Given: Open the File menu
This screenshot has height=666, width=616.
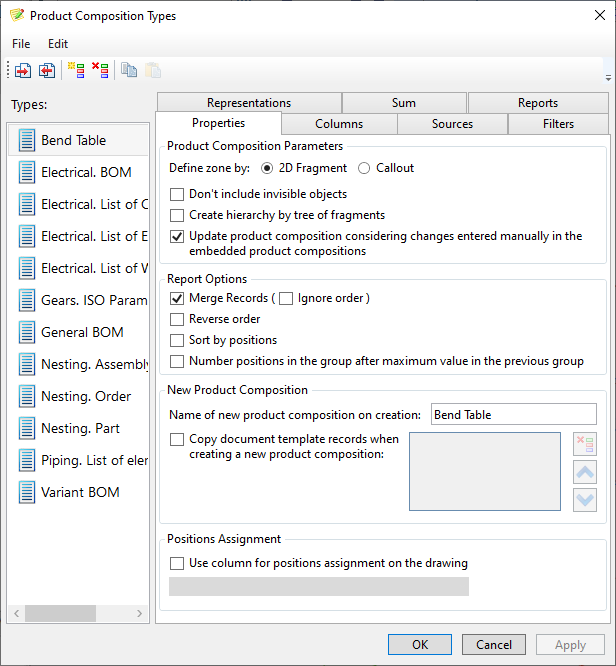Looking at the screenshot, I should click(x=21, y=44).
